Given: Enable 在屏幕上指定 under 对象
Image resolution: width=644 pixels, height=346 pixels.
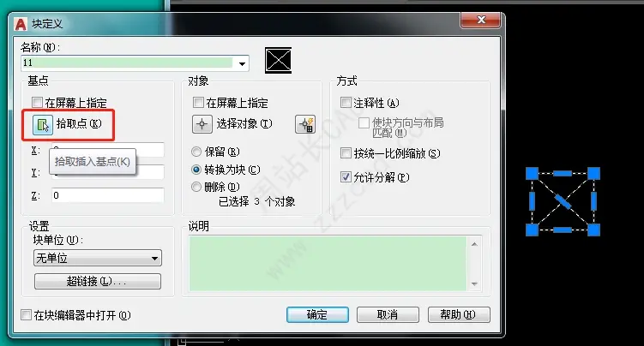Looking at the screenshot, I should coord(198,102).
